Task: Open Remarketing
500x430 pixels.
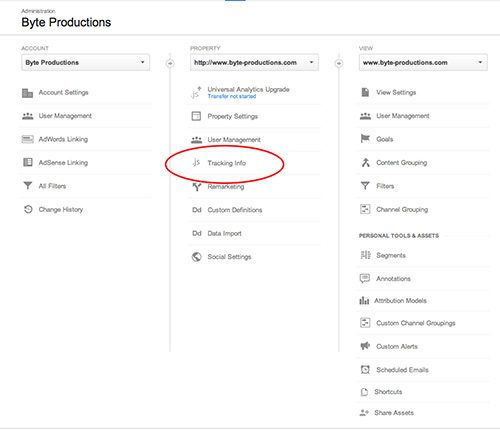Action: [226, 187]
